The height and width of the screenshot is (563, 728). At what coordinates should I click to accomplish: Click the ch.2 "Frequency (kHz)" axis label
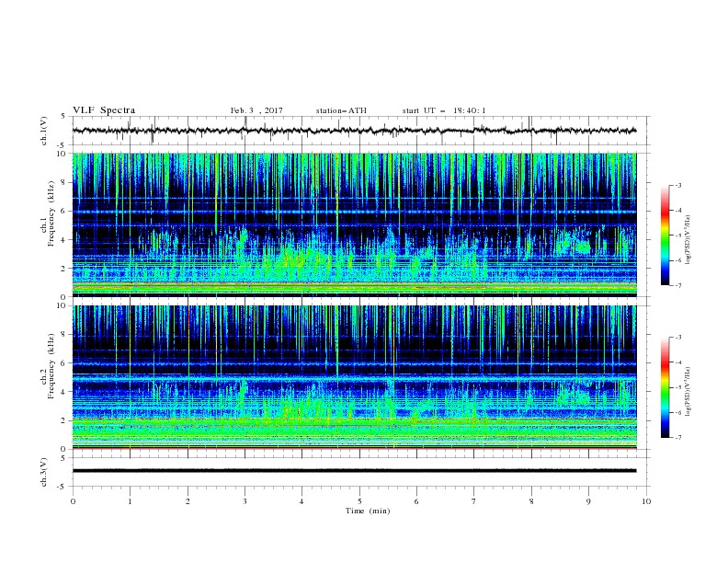pyautogui.click(x=51, y=366)
